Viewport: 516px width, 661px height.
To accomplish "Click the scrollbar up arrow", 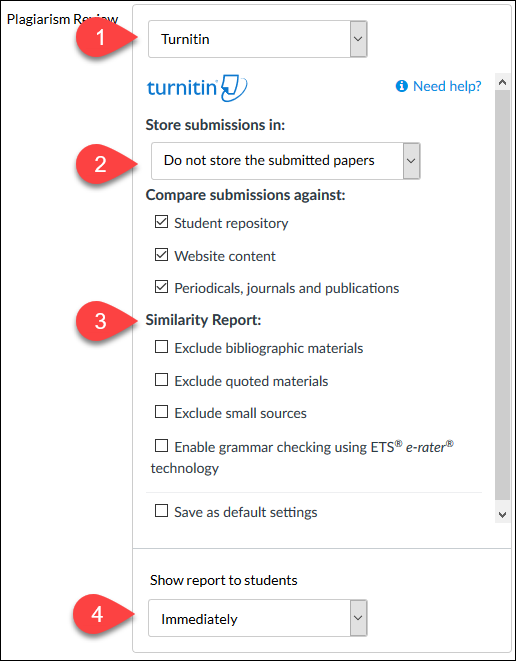I will coord(502,83).
